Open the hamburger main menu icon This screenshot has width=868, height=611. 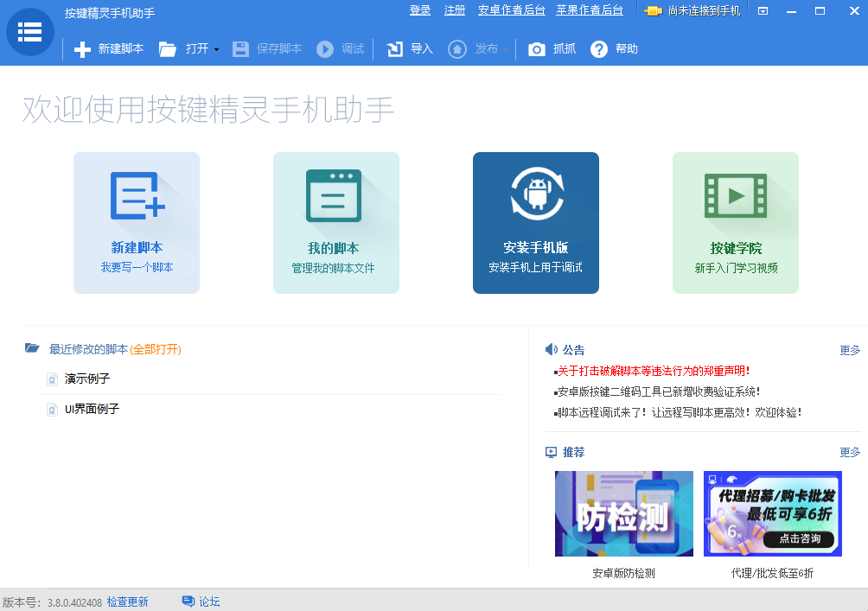click(29, 32)
